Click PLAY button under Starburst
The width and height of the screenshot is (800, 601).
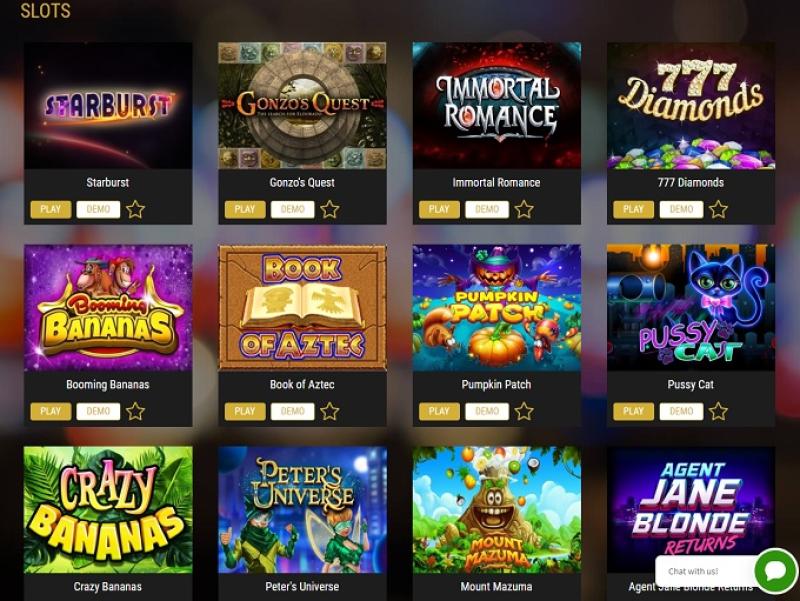51,209
